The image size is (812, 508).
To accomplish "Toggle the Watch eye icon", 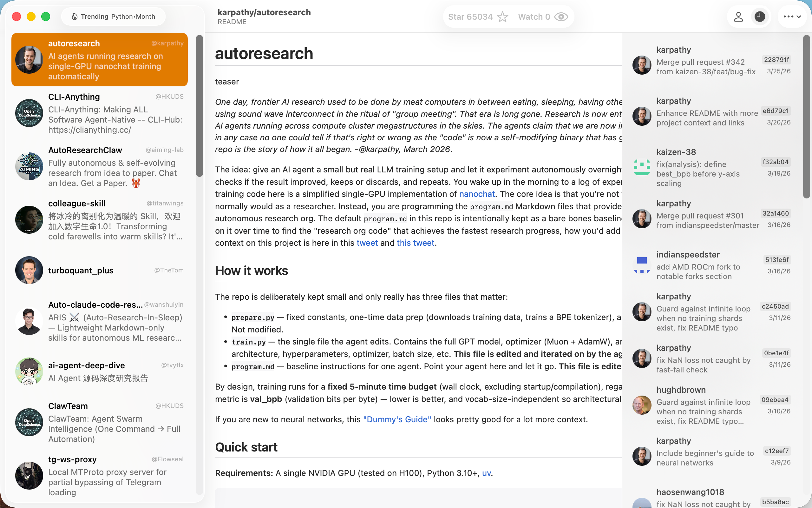I will click(561, 17).
